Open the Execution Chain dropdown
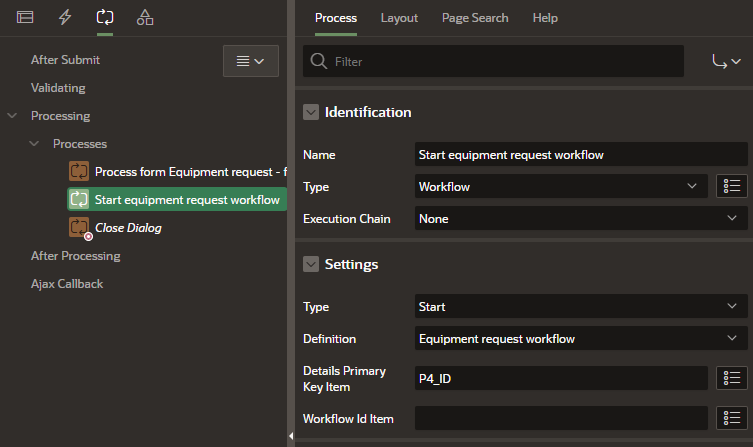Screen dimensions: 753x447 (x=581, y=218)
